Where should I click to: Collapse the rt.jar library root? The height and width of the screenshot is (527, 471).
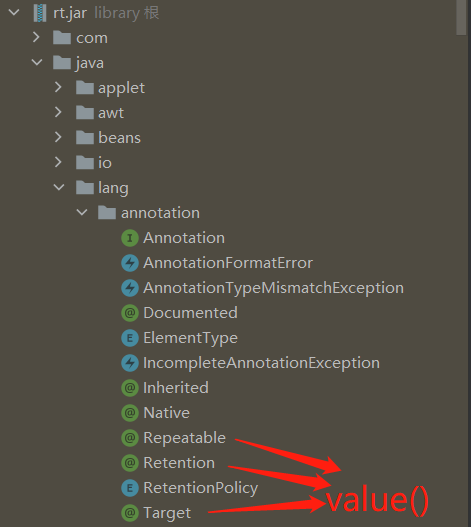(14, 12)
